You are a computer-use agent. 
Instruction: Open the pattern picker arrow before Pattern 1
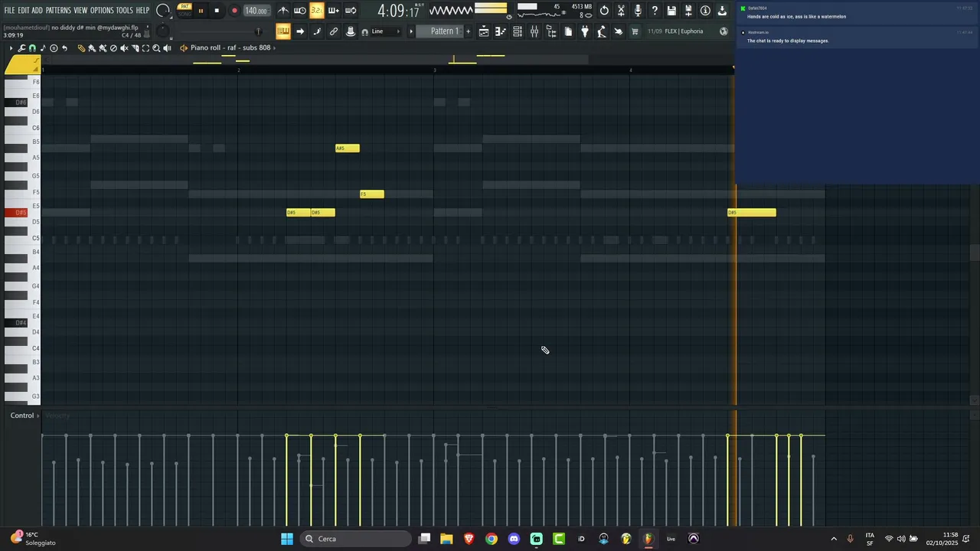411,31
